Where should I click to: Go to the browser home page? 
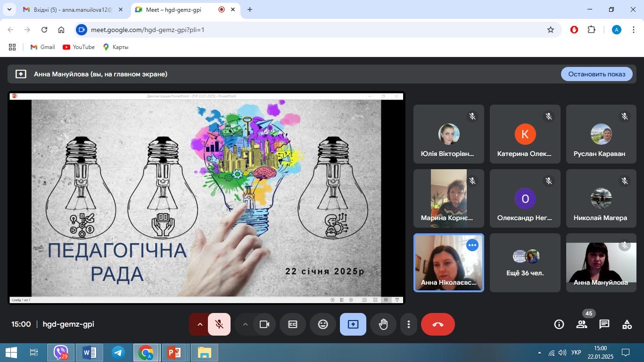[61, 30]
